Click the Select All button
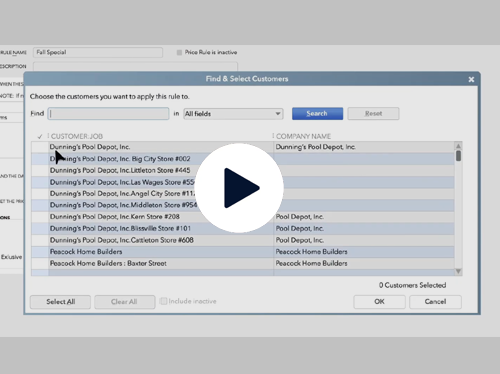The image size is (500, 374). [60, 302]
